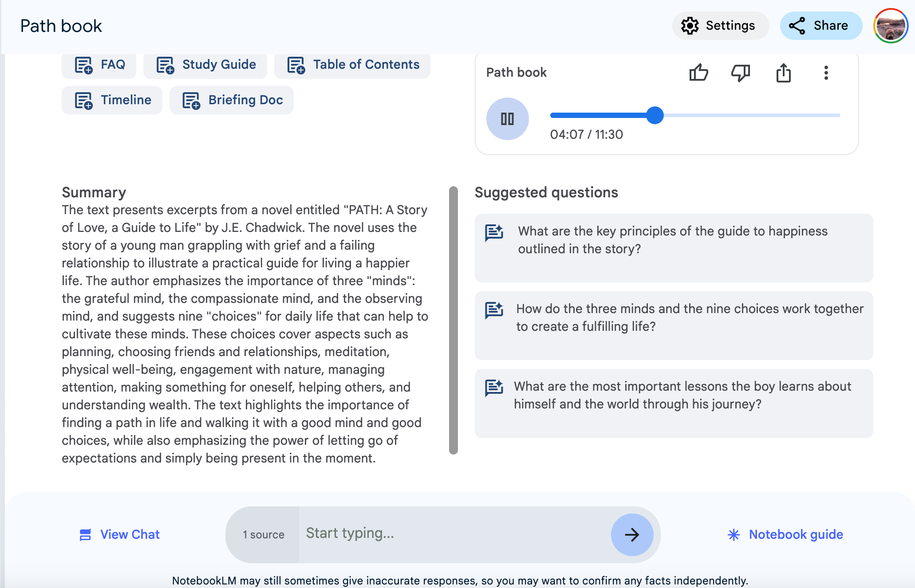Generate the FAQ note

pos(99,65)
